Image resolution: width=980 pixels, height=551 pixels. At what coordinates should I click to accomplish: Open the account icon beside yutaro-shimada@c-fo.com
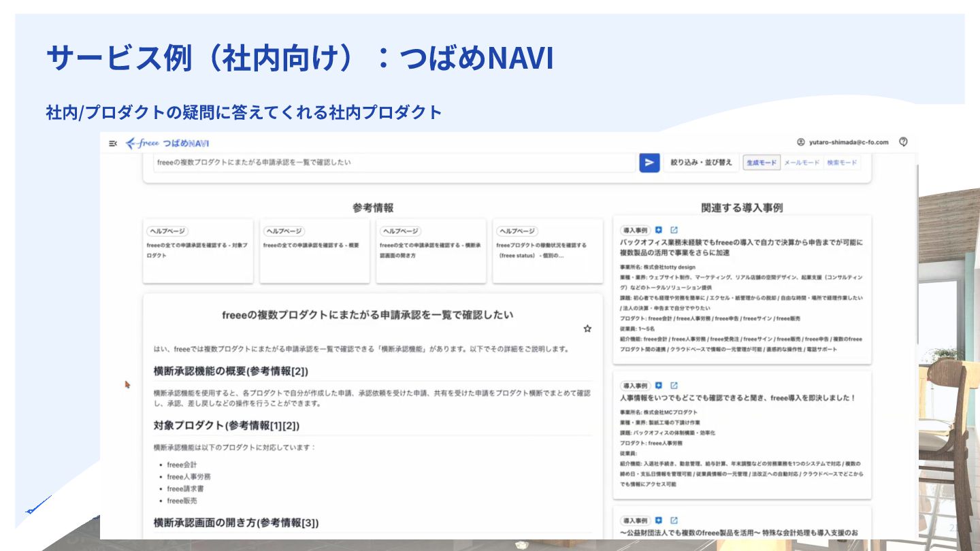[801, 142]
